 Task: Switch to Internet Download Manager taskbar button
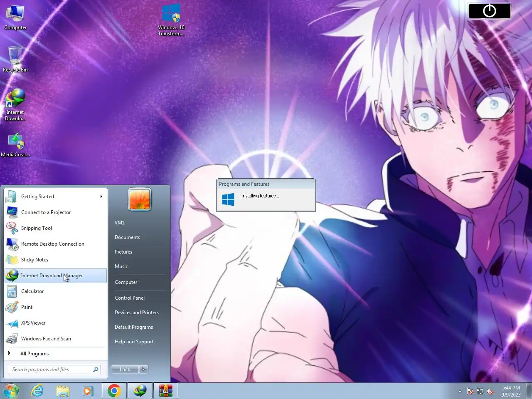pyautogui.click(x=140, y=391)
